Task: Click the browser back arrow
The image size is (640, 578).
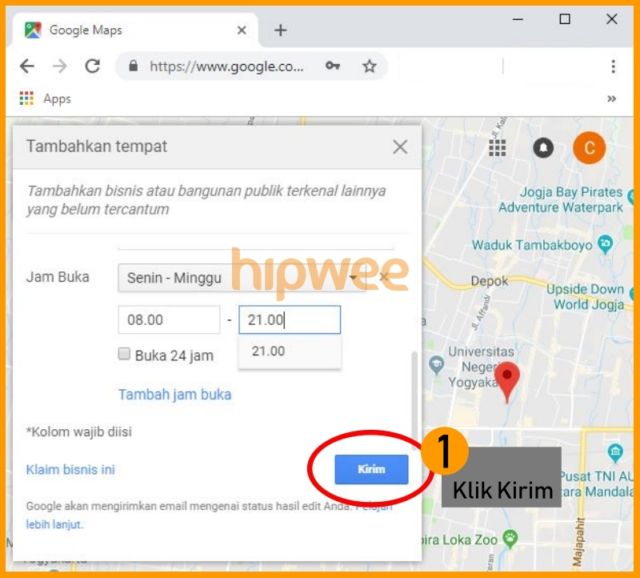Action: tap(27, 66)
